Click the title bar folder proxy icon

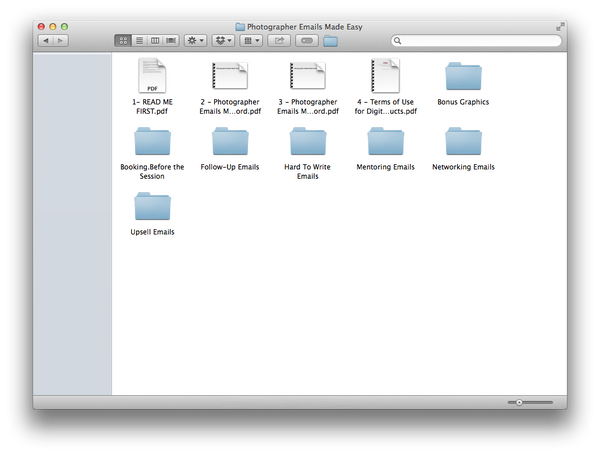240,27
